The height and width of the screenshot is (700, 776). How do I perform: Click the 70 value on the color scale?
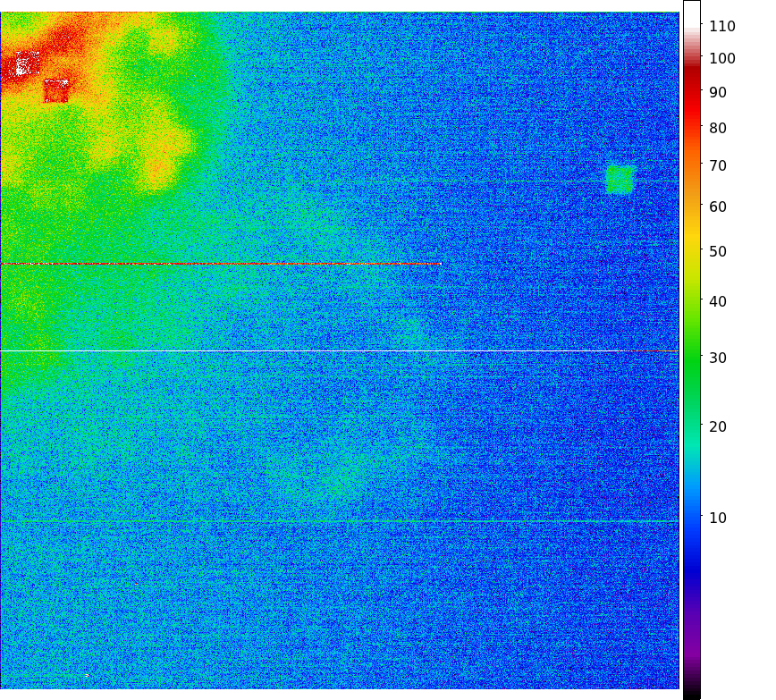pyautogui.click(x=718, y=166)
